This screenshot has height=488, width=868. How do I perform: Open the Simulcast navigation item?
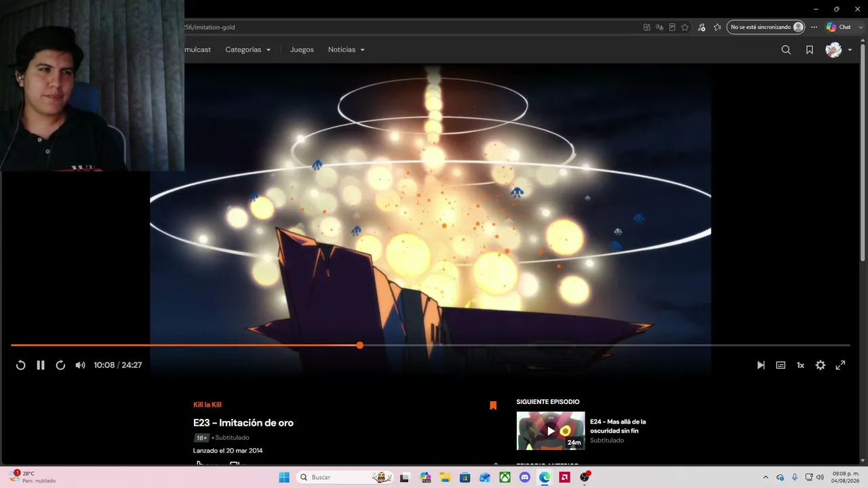pyautogui.click(x=198, y=49)
